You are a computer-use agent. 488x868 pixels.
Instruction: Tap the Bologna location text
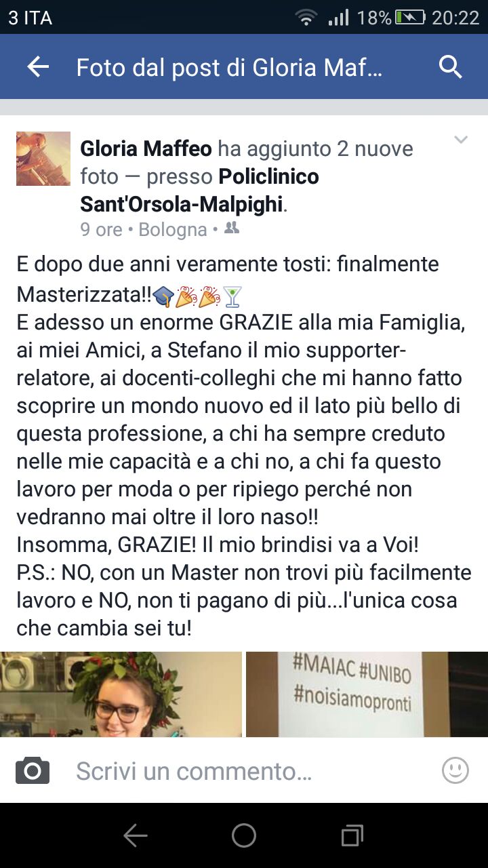point(173,230)
